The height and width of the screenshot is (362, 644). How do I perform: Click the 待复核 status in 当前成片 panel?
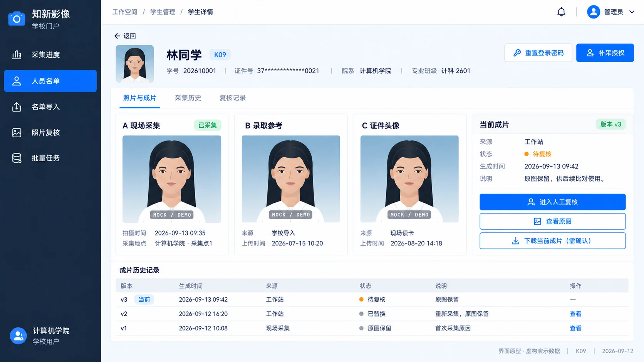(538, 154)
